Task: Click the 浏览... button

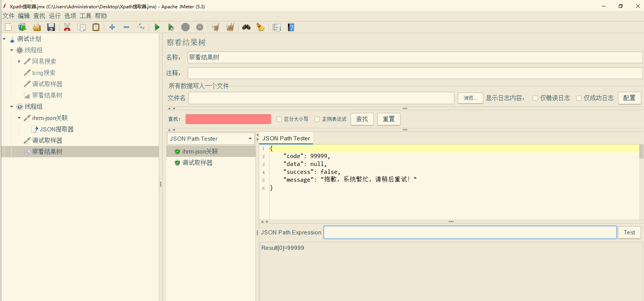Action: [x=471, y=98]
